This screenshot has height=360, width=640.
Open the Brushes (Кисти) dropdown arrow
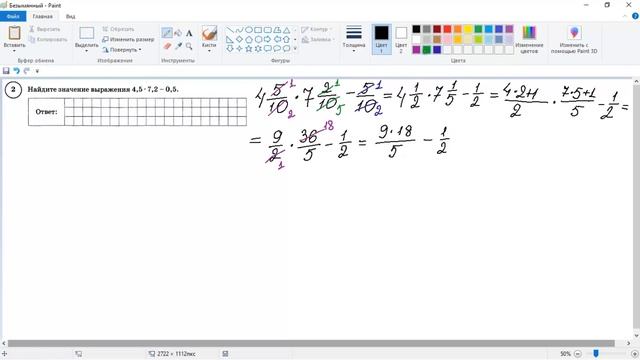click(x=209, y=50)
